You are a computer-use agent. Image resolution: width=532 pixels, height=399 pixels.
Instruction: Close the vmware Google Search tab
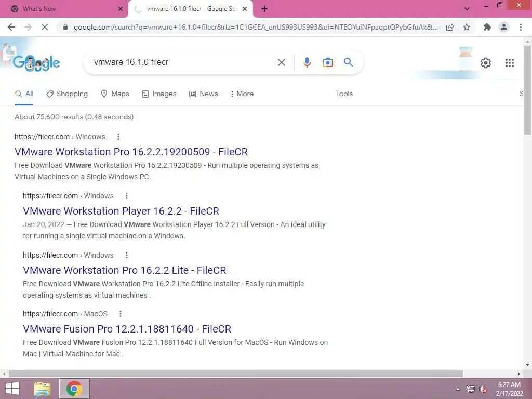click(245, 9)
